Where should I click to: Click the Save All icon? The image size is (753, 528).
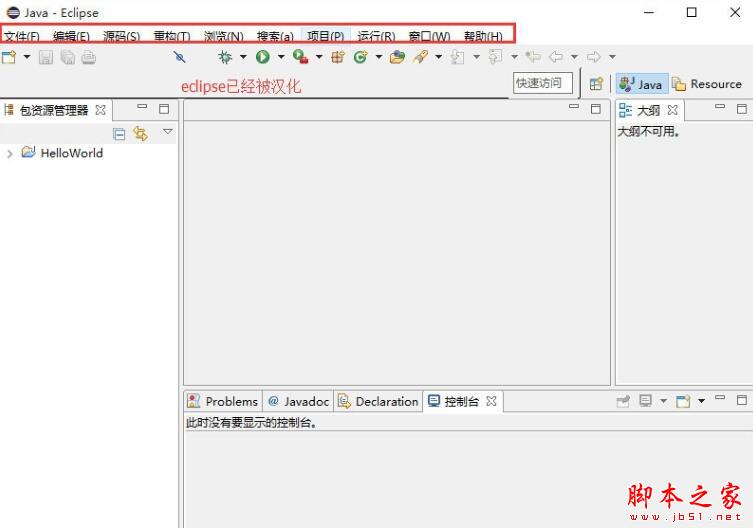(x=68, y=58)
